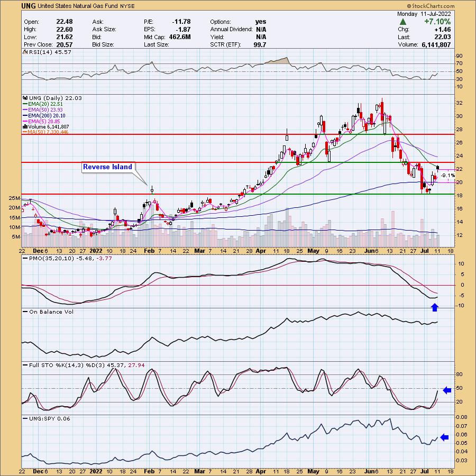Click the RSI(14) 45.57 indicator label
The height and width of the screenshot is (476, 476).
(x=48, y=52)
